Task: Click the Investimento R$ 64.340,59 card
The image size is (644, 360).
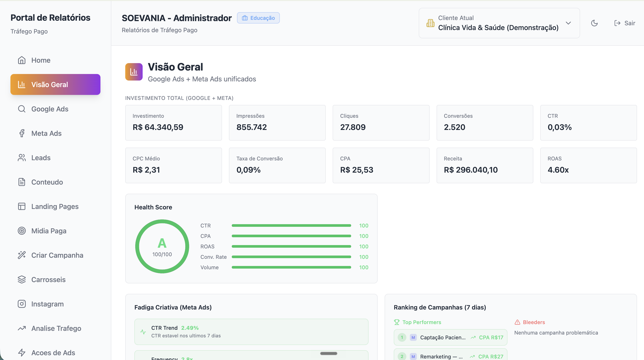Action: point(174,123)
